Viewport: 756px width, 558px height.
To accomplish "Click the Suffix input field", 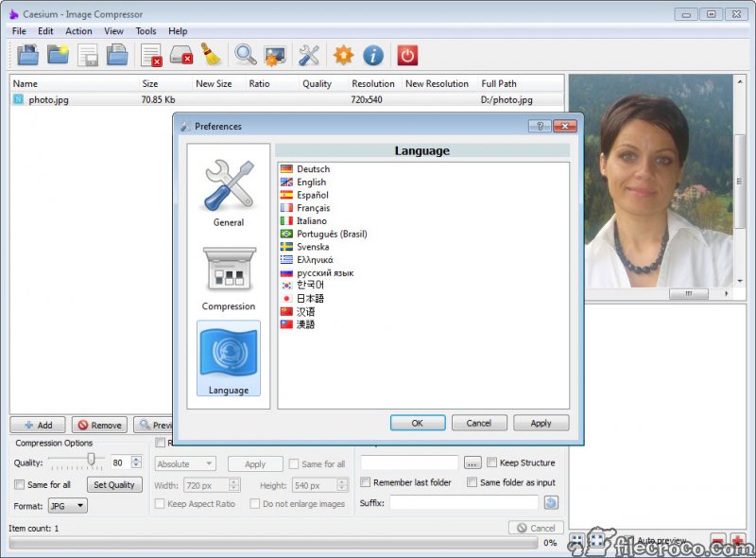I will tap(464, 502).
